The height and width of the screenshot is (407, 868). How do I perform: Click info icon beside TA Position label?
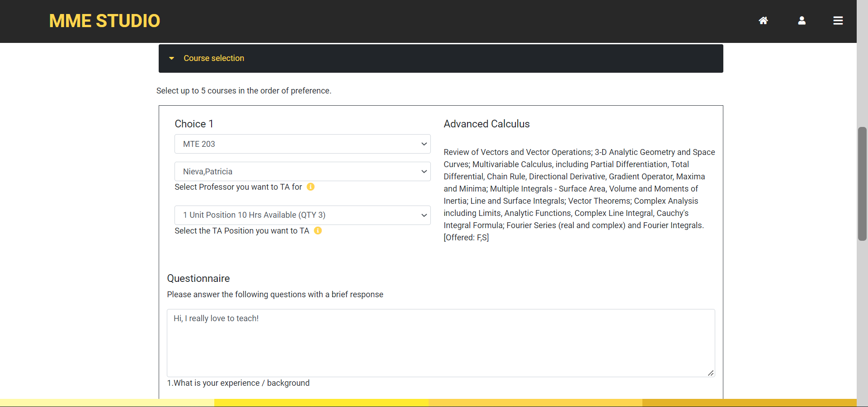coord(318,231)
